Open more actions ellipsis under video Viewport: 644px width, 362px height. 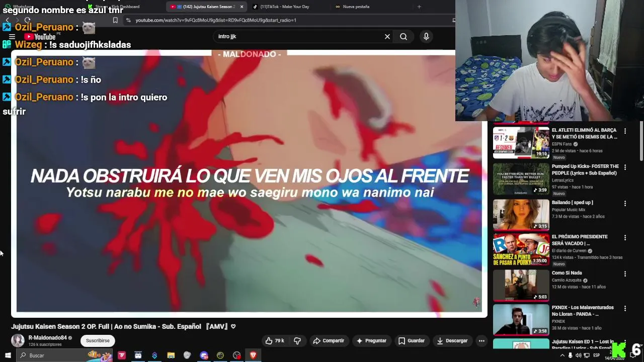click(481, 341)
